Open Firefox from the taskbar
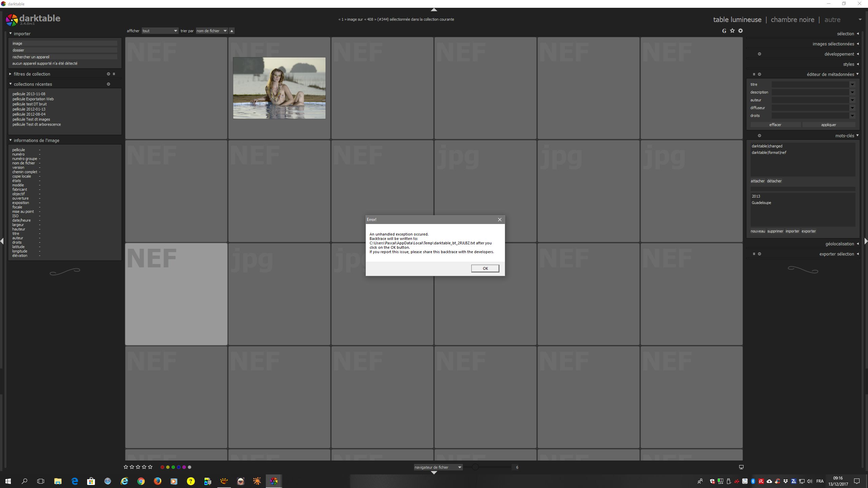This screenshot has width=868, height=488. pos(157,481)
